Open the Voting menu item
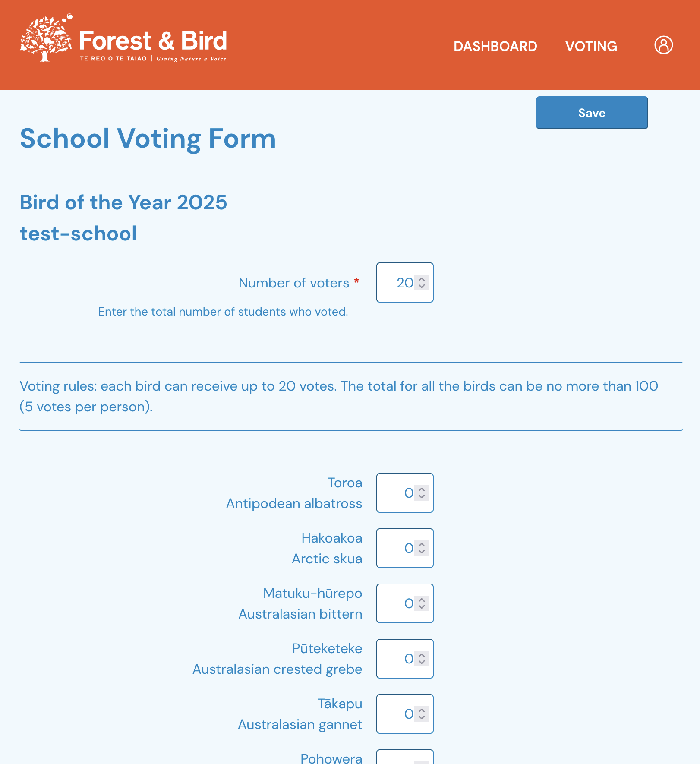The width and height of the screenshot is (700, 764). (x=591, y=46)
